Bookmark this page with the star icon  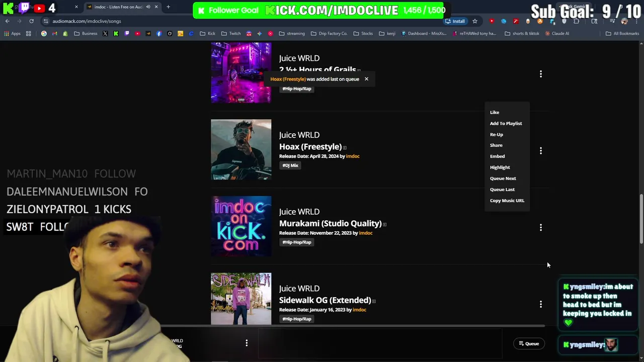click(474, 21)
